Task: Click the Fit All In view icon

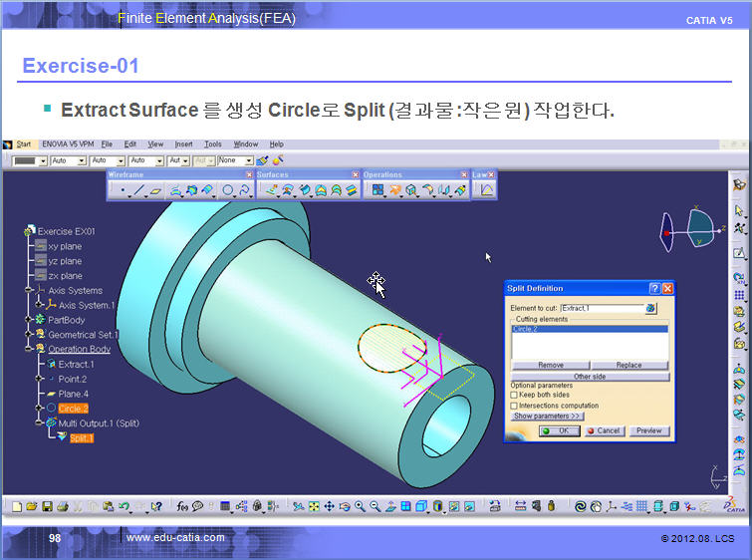Action: point(314,506)
